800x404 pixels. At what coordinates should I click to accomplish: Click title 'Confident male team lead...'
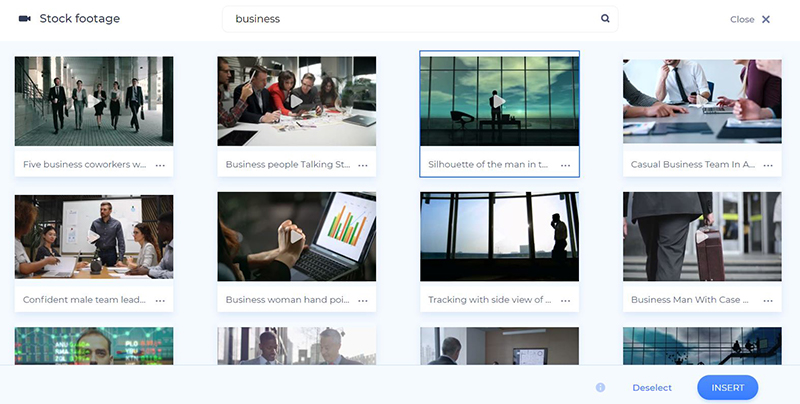(84, 299)
